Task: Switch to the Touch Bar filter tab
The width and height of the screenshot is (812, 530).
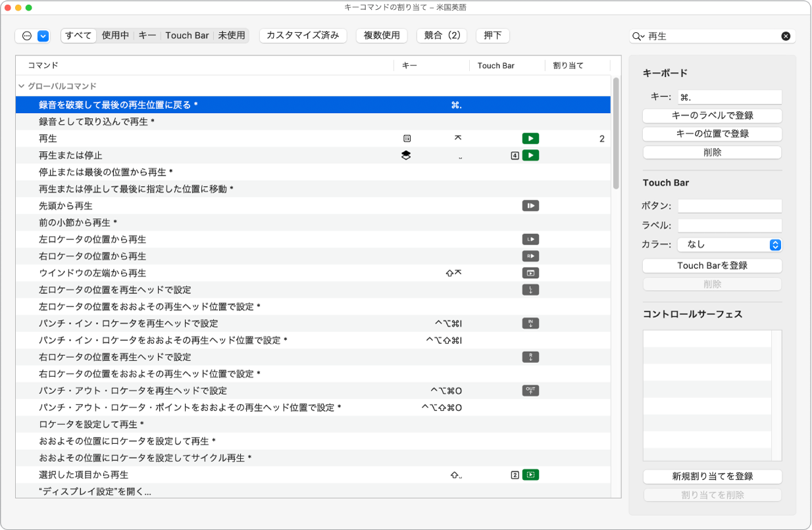Action: [x=186, y=36]
